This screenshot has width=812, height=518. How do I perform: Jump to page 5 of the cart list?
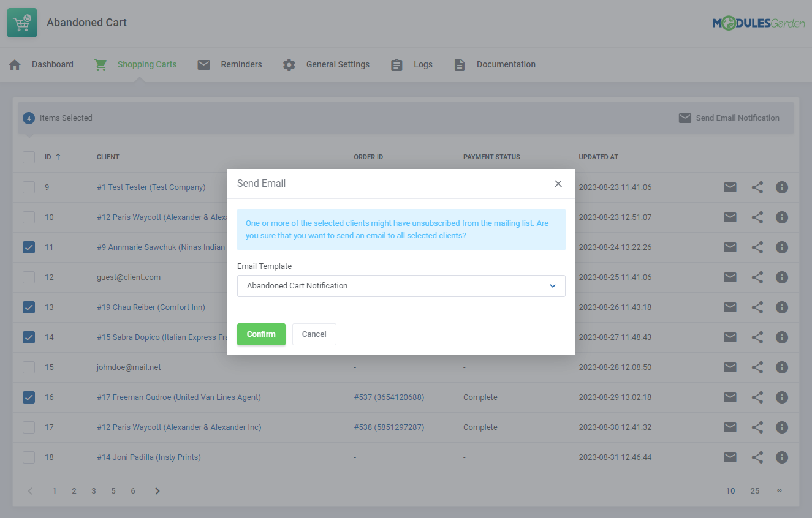pyautogui.click(x=113, y=490)
